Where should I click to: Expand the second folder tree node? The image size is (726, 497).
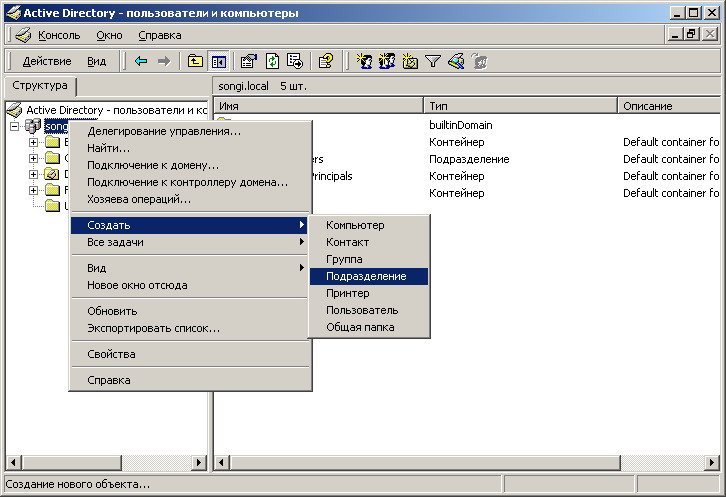coord(33,158)
